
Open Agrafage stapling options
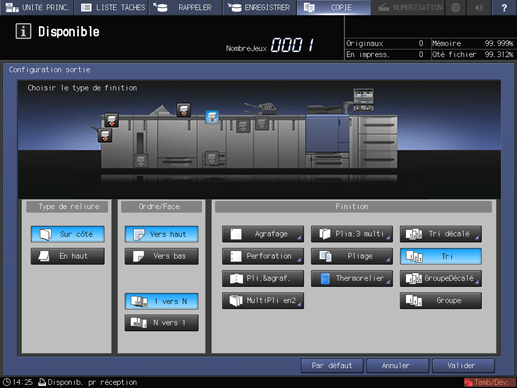pyautogui.click(x=263, y=234)
